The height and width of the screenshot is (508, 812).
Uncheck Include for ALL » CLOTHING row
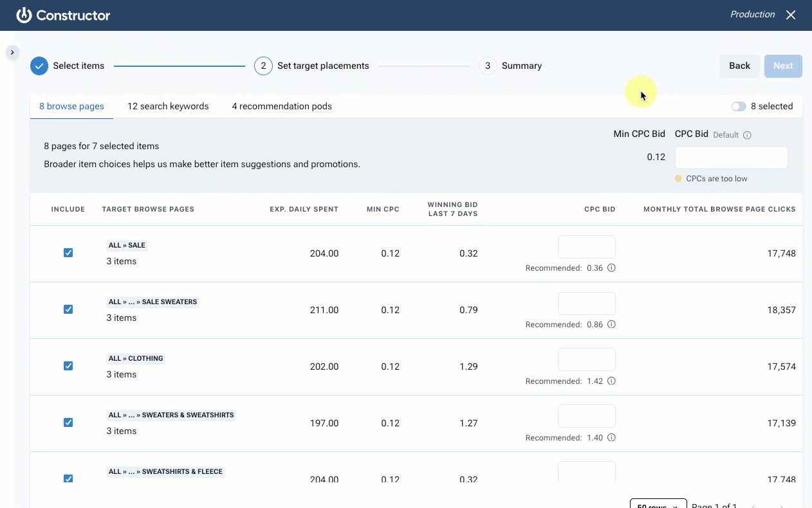pyautogui.click(x=68, y=366)
